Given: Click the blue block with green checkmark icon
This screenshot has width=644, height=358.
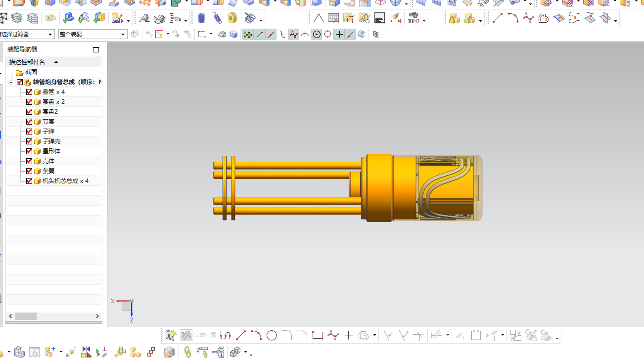Looking at the screenshot, I should coord(68,19).
